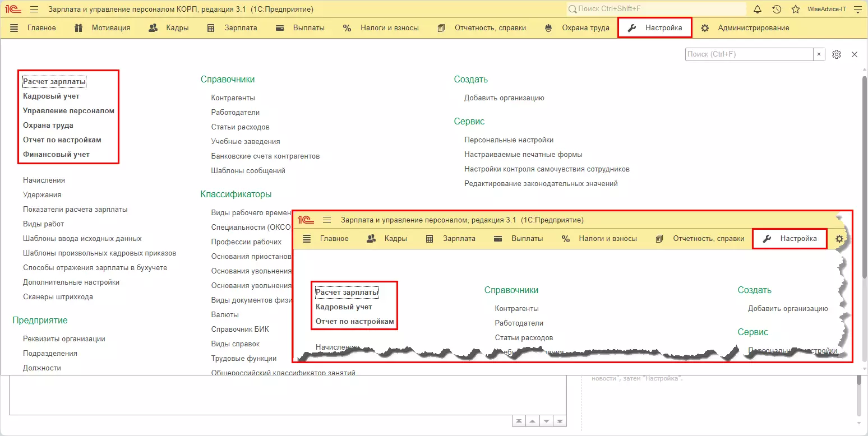Open the Учебные заведения link
Screen dimensions: 868x436
pos(246,142)
